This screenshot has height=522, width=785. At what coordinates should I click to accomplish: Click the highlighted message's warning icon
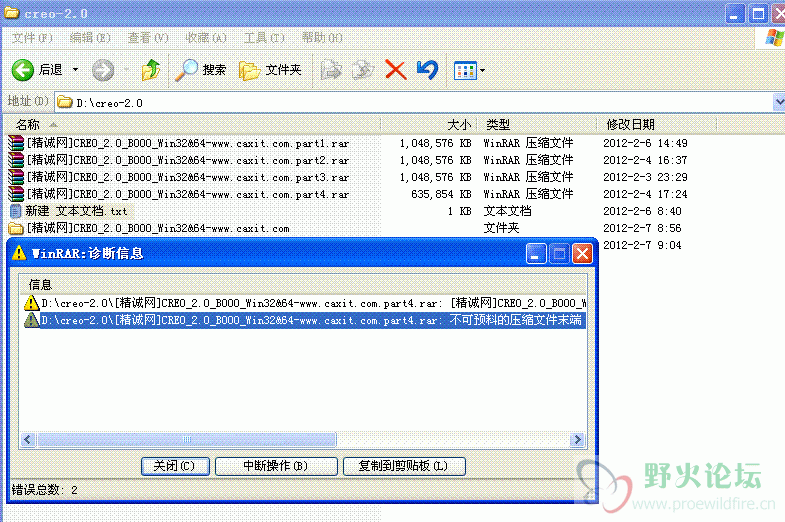[x=31, y=320]
